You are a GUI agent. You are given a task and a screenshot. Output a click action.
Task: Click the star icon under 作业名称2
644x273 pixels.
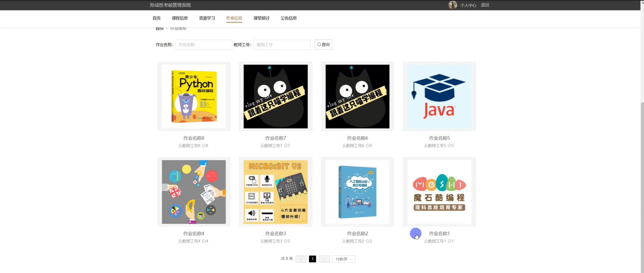367,241
